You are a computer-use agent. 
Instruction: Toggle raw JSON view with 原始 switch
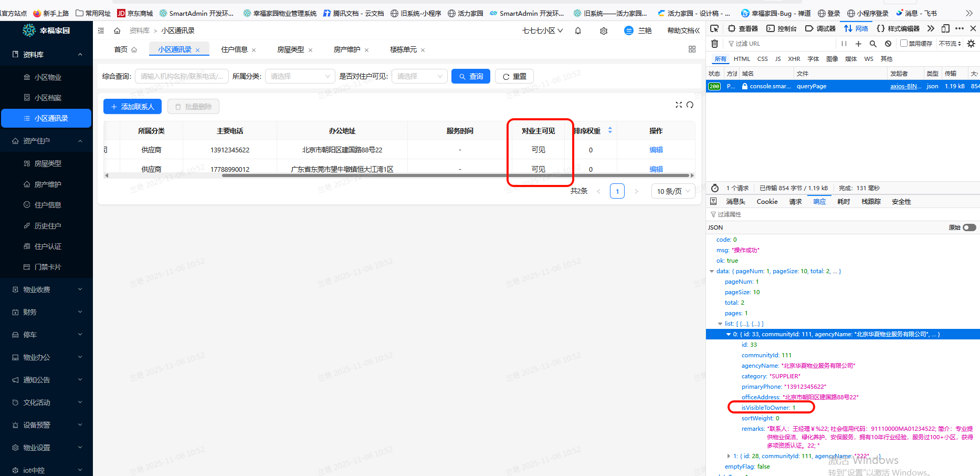[969, 227]
